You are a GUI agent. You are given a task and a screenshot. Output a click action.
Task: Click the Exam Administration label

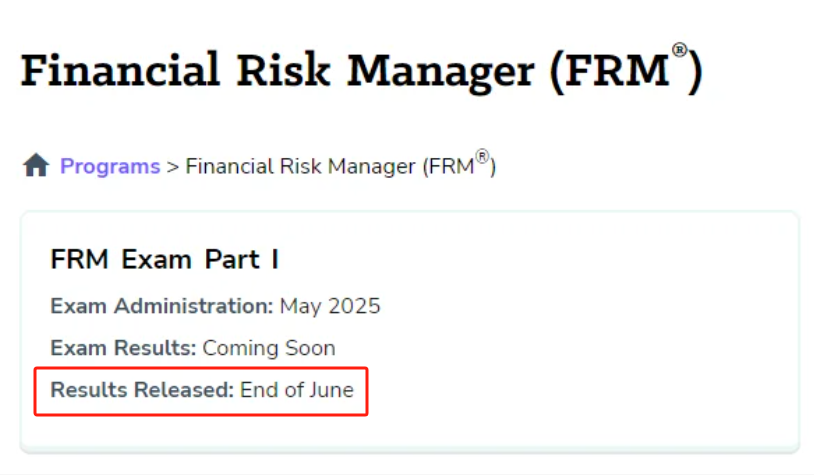pyautogui.click(x=161, y=306)
